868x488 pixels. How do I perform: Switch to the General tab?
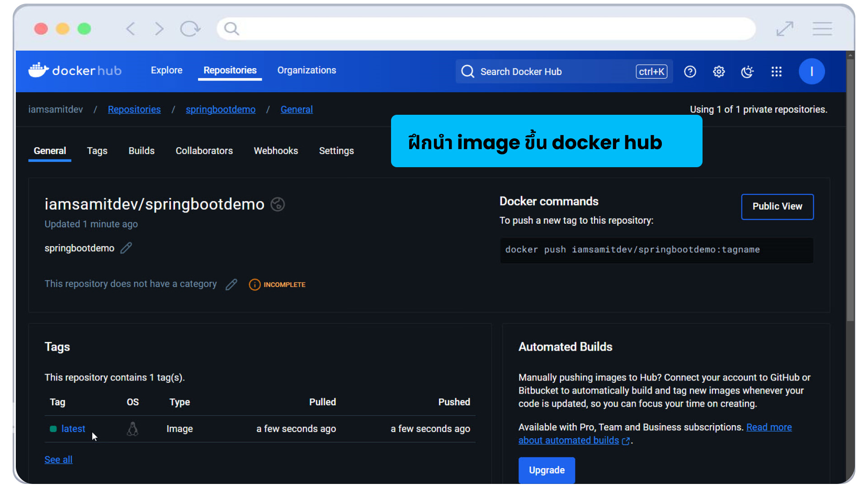coord(50,151)
